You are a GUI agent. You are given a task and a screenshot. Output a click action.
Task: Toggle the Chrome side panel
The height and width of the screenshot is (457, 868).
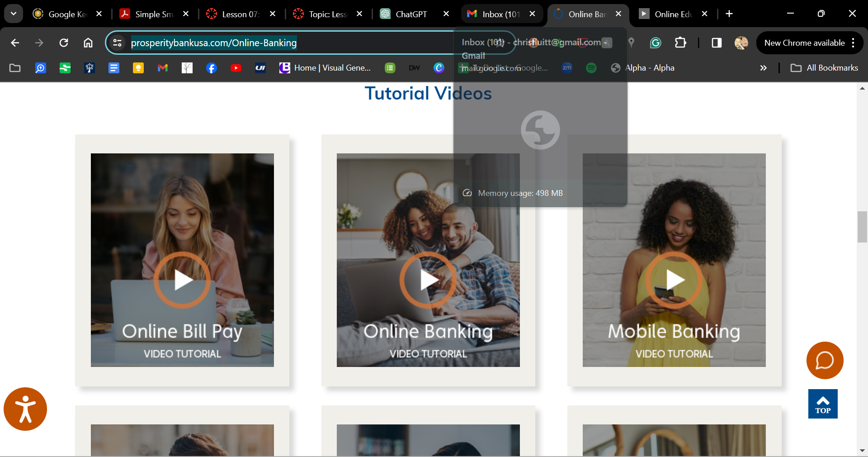(x=717, y=43)
